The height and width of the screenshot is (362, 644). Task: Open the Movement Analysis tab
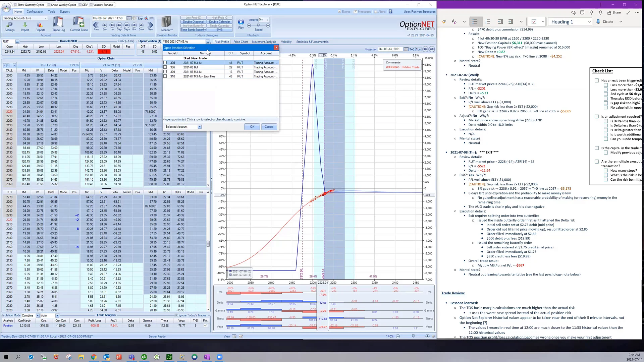point(264,42)
